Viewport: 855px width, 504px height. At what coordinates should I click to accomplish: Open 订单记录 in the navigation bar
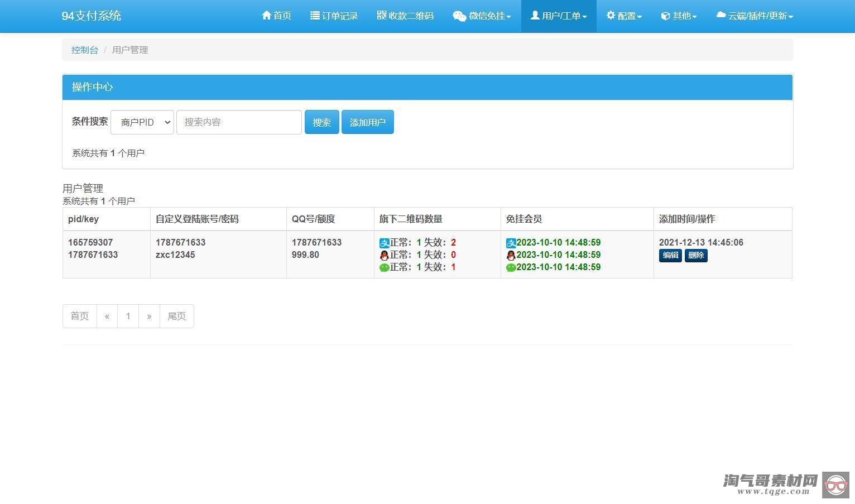tap(334, 16)
